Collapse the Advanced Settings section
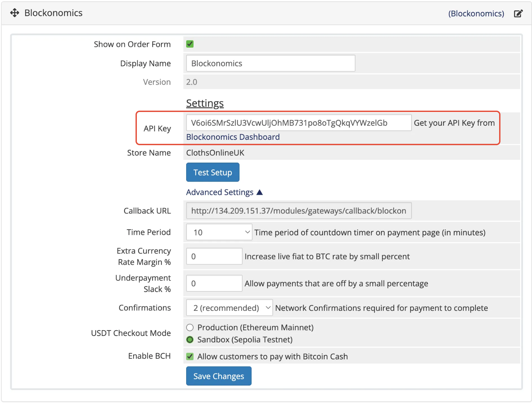 pyautogui.click(x=224, y=192)
